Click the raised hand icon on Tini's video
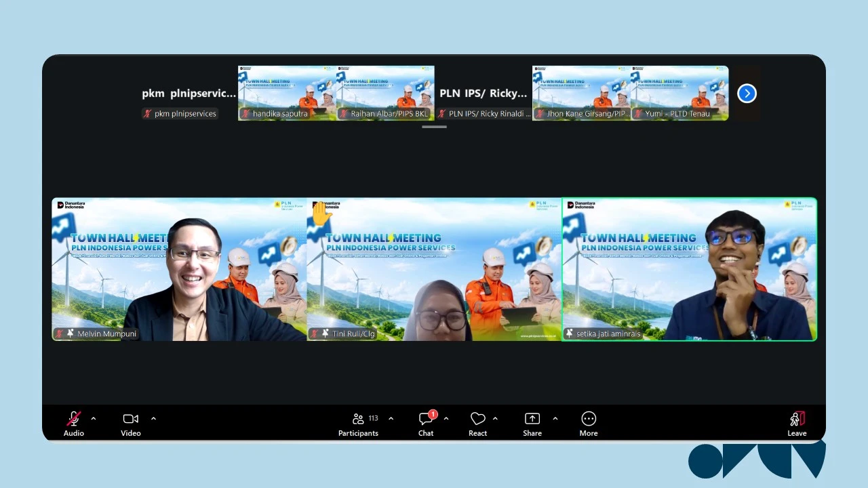 click(x=321, y=213)
